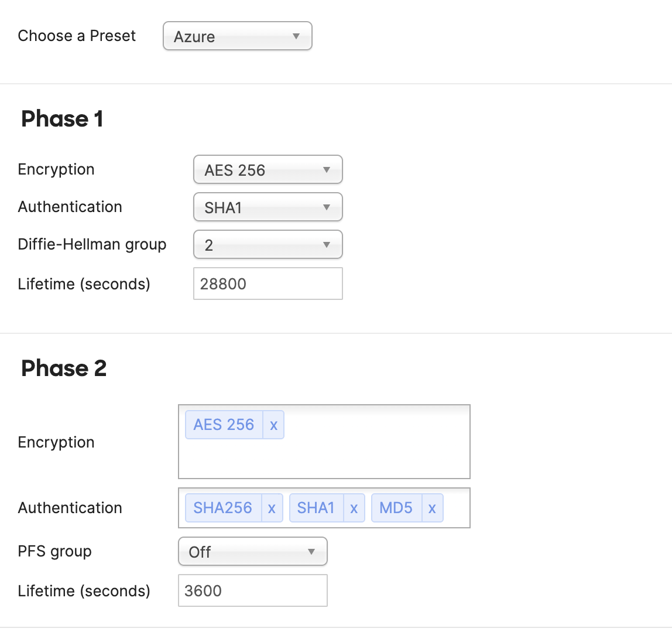Remove the MD5 authentication tag
The width and height of the screenshot is (672, 642).
[x=432, y=508]
